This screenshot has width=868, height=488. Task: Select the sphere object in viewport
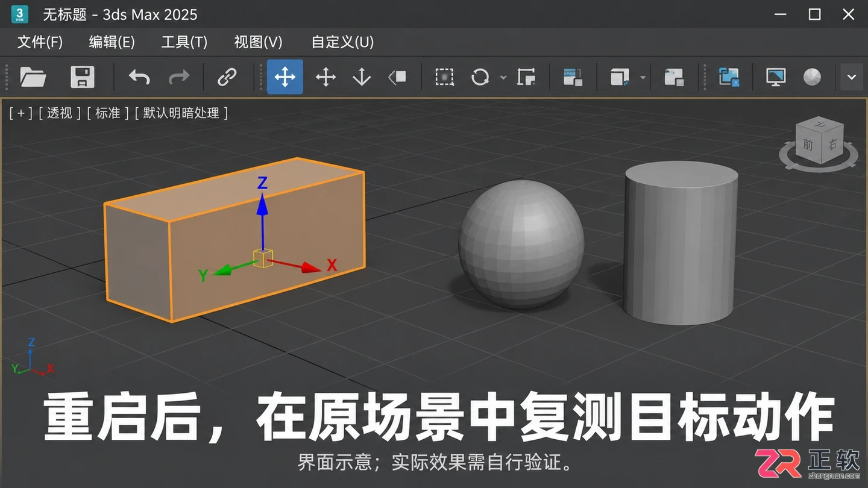tap(521, 245)
